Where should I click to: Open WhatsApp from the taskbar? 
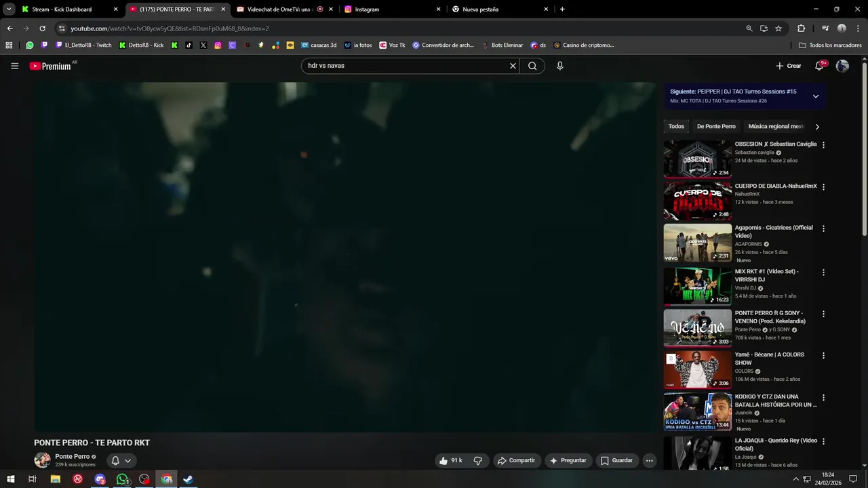[x=122, y=479]
